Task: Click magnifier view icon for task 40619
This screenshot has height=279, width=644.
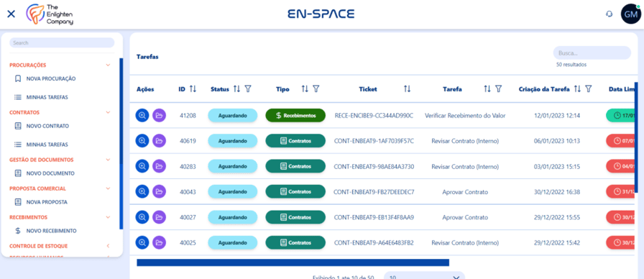Action: (142, 141)
